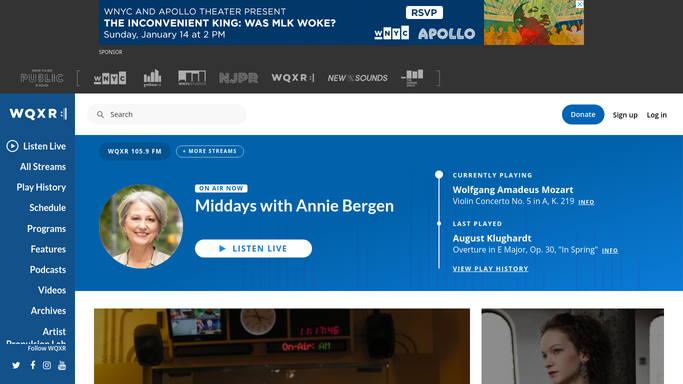
Task: Close the banner ad with X
Action: [579, 4]
